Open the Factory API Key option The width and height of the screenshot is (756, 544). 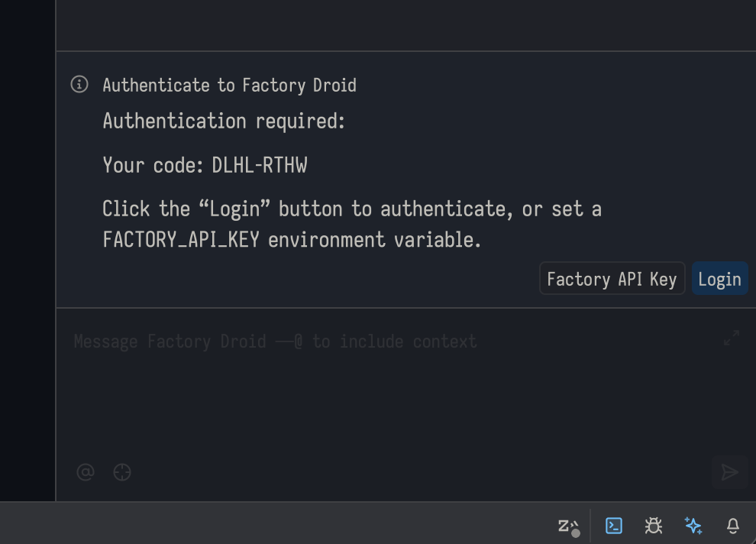(612, 278)
